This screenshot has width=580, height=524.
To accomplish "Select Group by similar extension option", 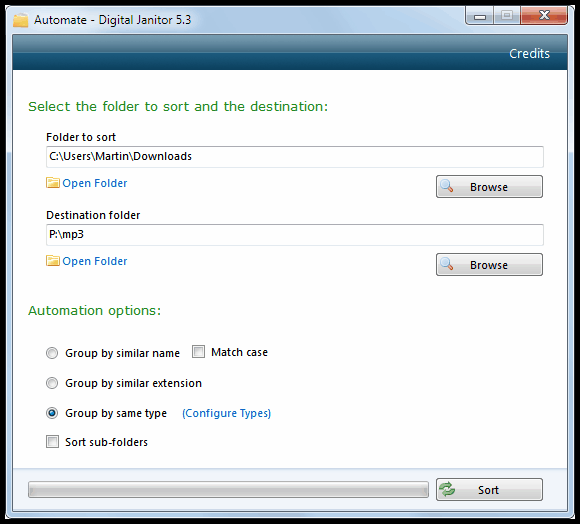I will 52,383.
